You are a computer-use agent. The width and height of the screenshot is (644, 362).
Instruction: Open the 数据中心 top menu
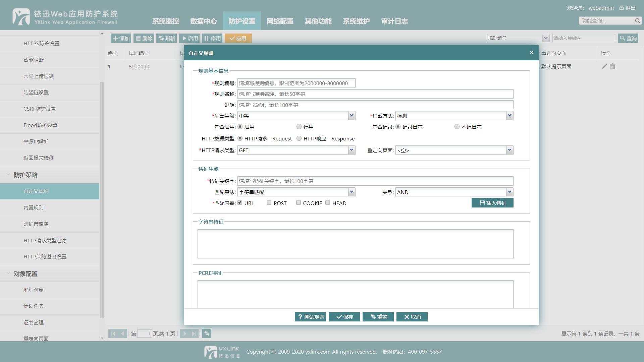(204, 21)
